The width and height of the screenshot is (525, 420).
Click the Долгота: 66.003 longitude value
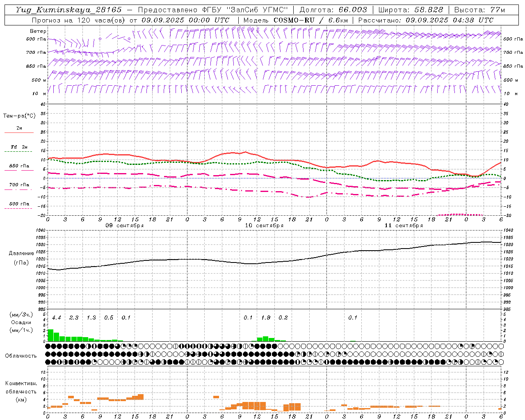333,10
